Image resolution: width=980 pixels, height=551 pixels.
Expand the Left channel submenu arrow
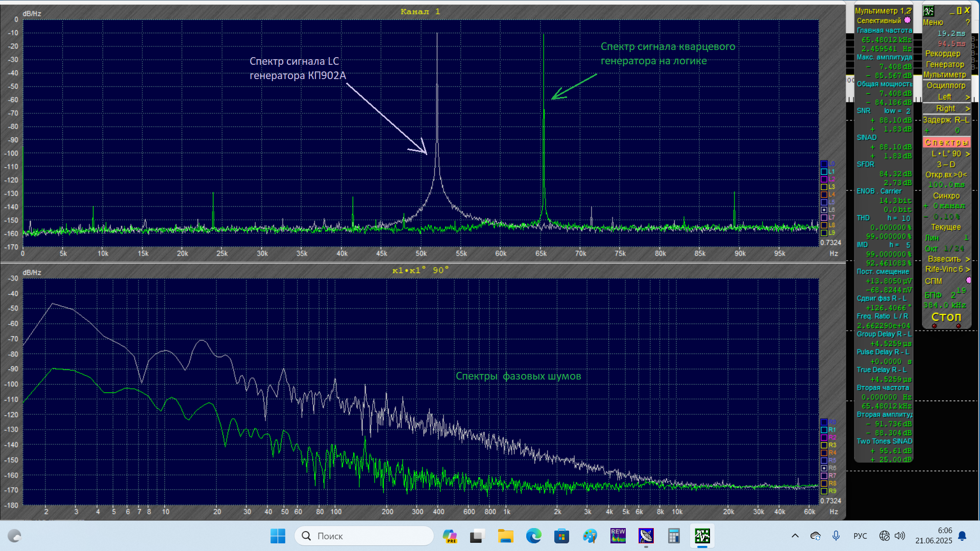click(x=967, y=97)
